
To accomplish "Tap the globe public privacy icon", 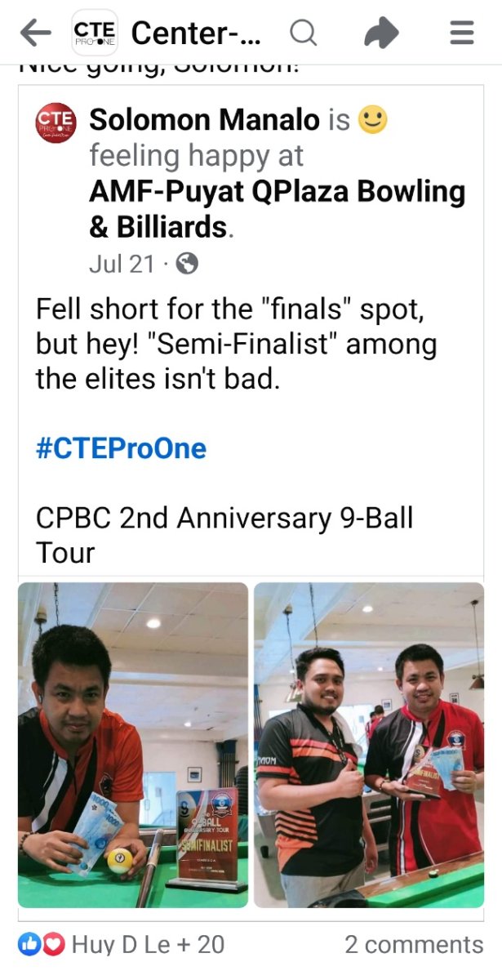I will point(187,264).
